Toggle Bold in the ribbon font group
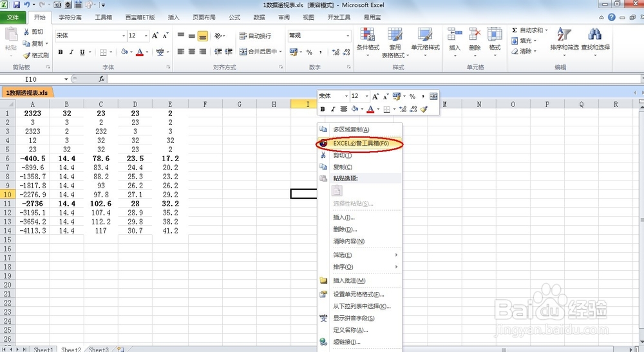Image resolution: width=644 pixels, height=352 pixels. (61, 52)
